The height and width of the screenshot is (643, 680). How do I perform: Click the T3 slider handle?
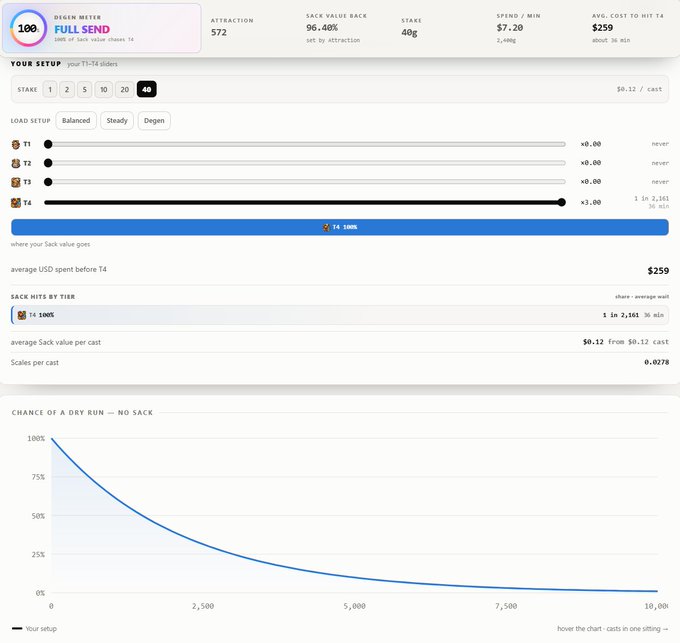(48, 182)
